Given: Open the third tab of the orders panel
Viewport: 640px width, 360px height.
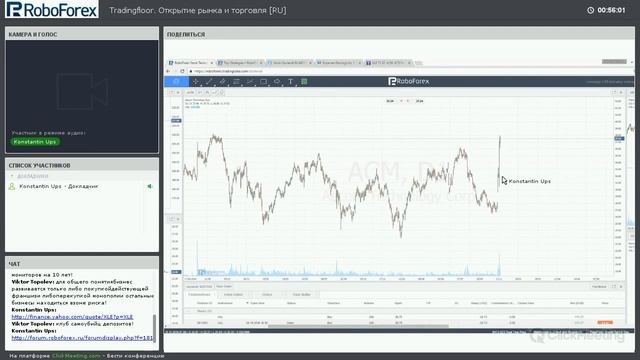Looking at the screenshot, I should 267,294.
